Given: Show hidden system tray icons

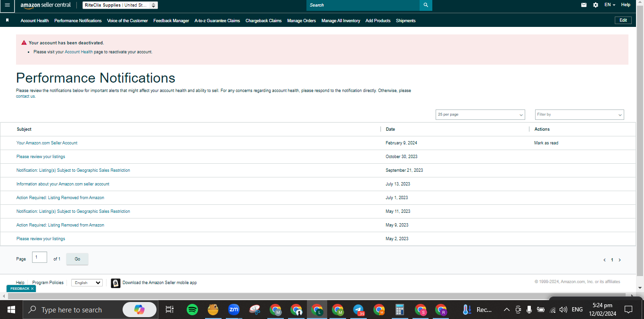Looking at the screenshot, I should [507, 310].
